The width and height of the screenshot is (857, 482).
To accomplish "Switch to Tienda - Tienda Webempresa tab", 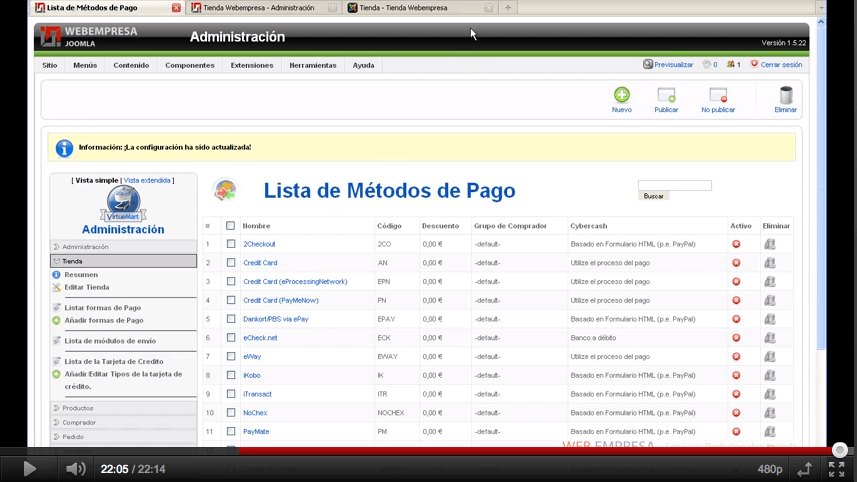I will (420, 8).
